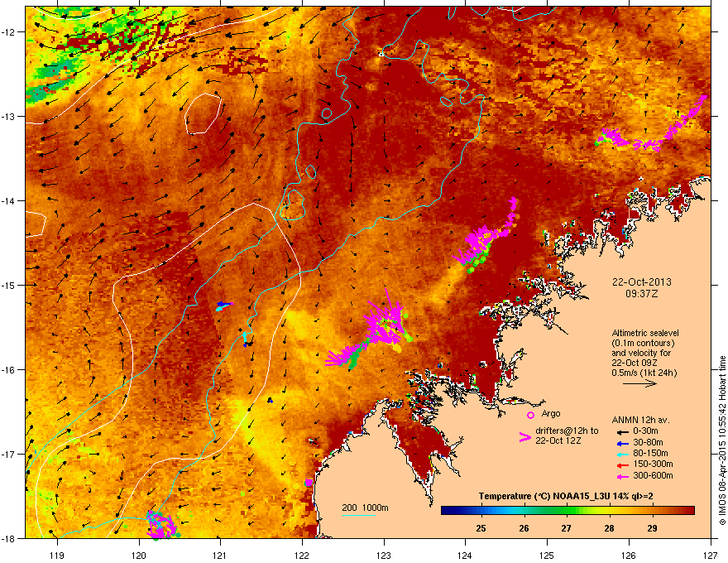Viewport: 728px width, 563px height.
Task: Click the 'Argo' legend label
Action: click(551, 413)
